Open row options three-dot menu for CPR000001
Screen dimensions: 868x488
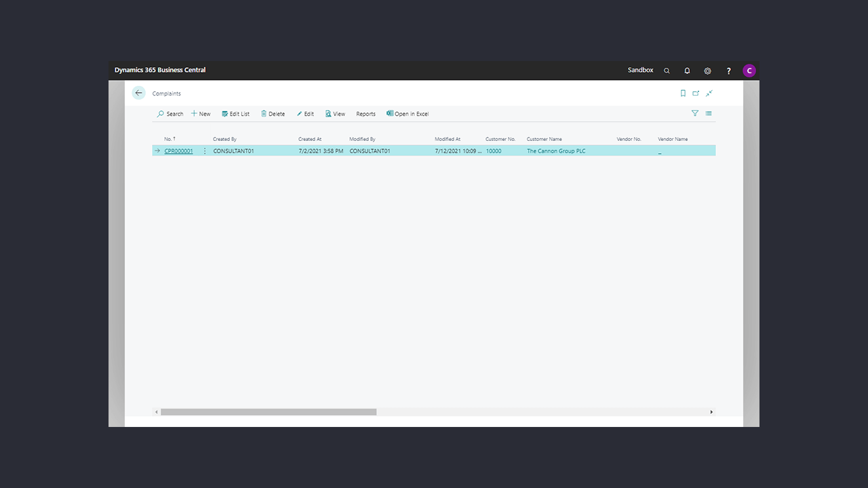click(x=205, y=151)
